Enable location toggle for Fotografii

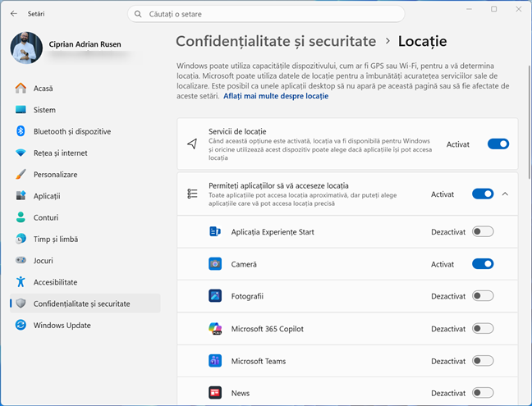coord(483,296)
